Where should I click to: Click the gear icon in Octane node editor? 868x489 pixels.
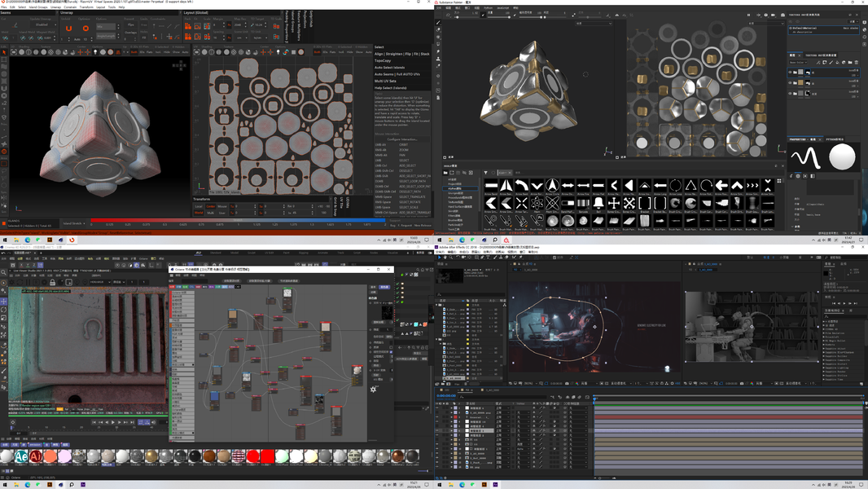point(373,390)
